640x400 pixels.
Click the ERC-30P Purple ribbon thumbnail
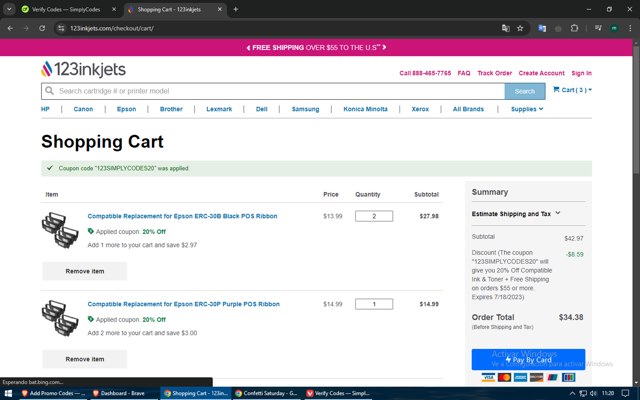pyautogui.click(x=60, y=318)
